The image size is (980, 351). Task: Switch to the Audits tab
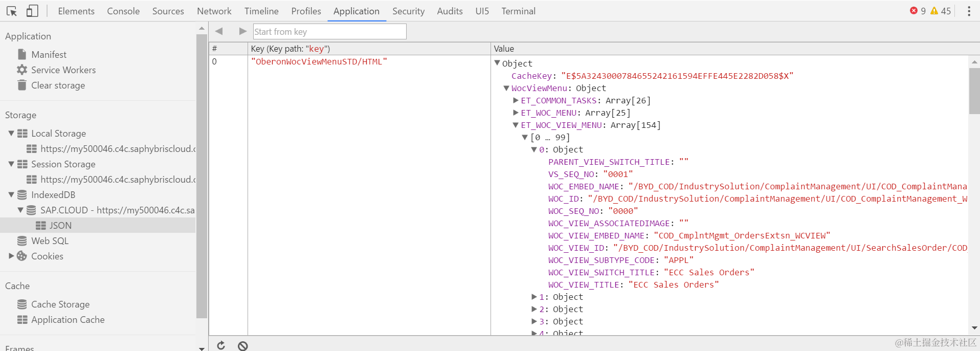pos(450,11)
